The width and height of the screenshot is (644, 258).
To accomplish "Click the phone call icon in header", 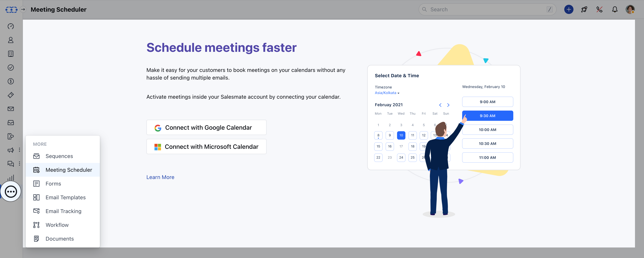I will pyautogui.click(x=599, y=10).
